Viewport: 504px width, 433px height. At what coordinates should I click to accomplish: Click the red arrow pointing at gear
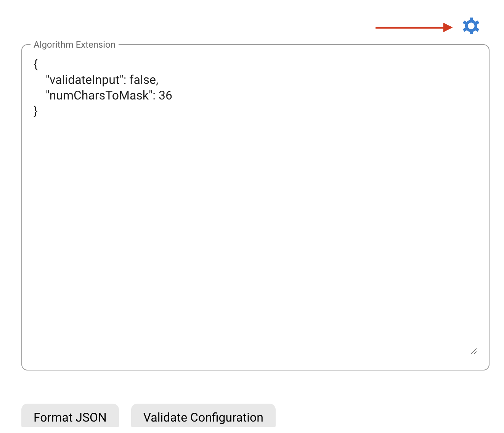click(414, 27)
